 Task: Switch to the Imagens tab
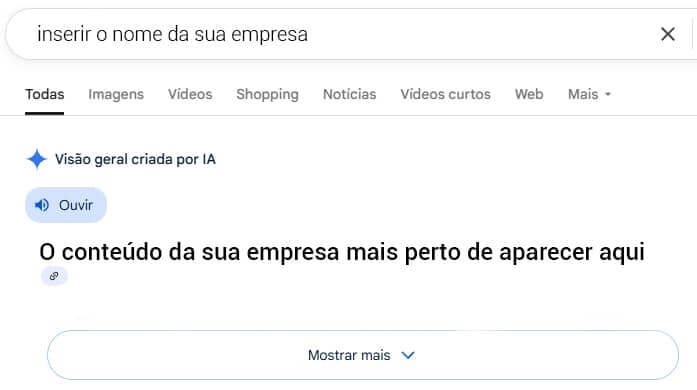click(x=116, y=94)
